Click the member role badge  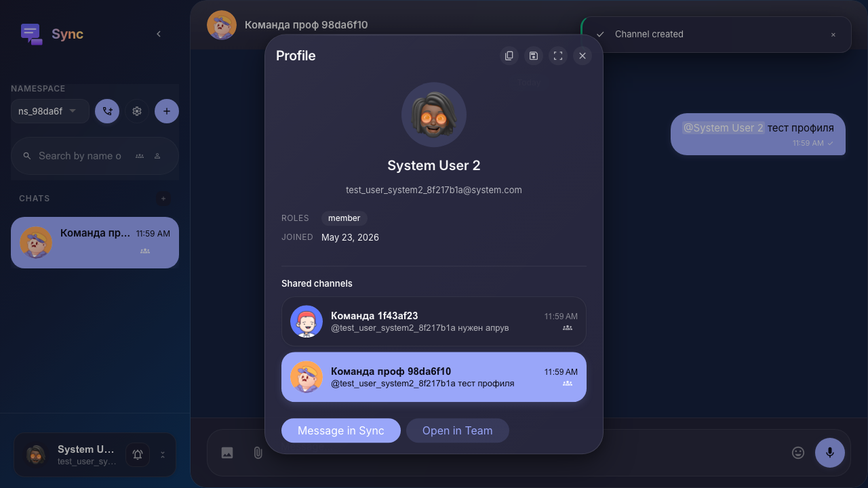tap(344, 218)
